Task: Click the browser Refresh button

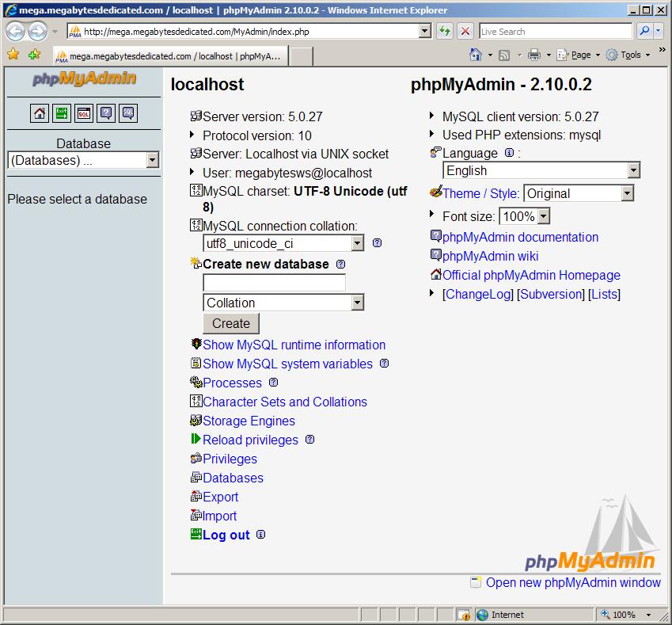Action: 445,32
